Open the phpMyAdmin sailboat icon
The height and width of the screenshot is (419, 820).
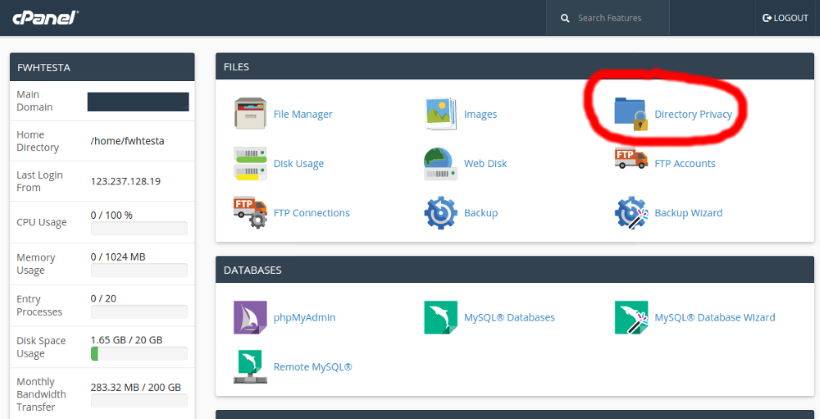point(250,317)
